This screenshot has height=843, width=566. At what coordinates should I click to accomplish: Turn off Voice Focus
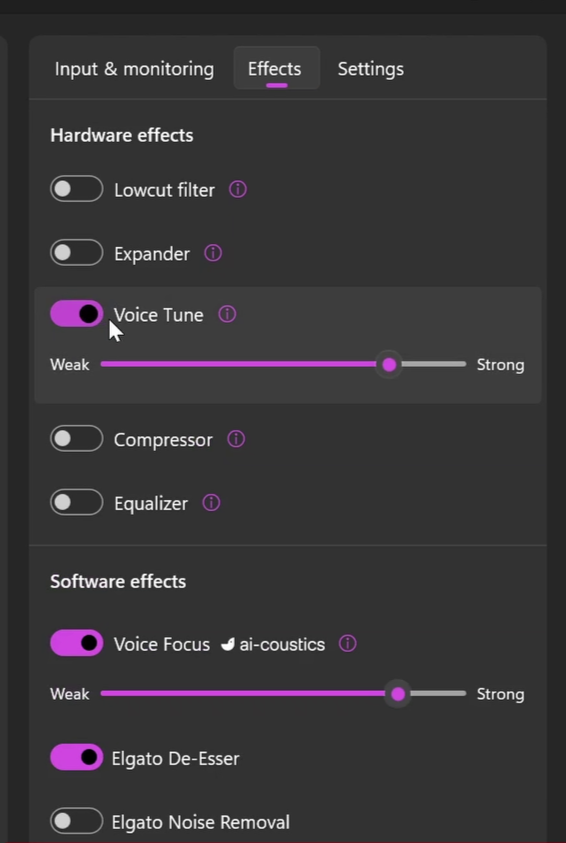(76, 643)
